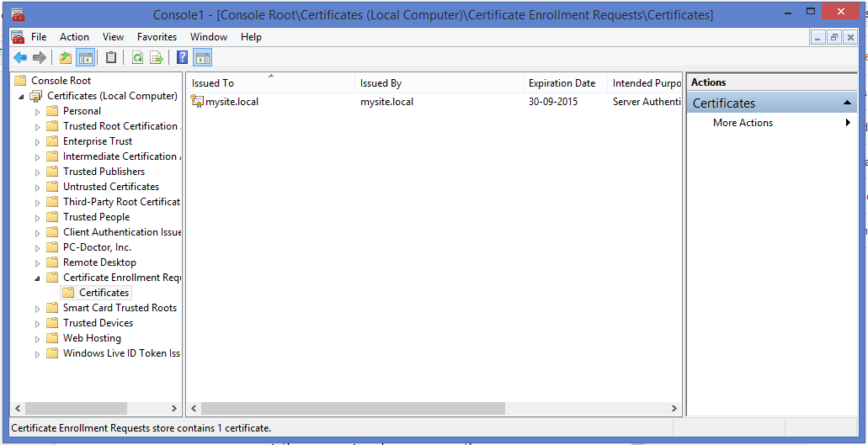868x445 pixels.
Task: Collapse the Certificates section in Actions pane
Action: click(846, 103)
